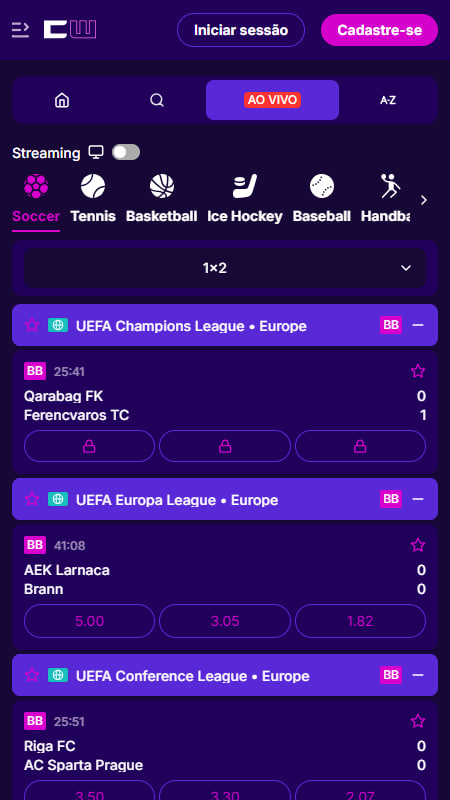
Task: Go to the home icon tab
Action: [62, 100]
